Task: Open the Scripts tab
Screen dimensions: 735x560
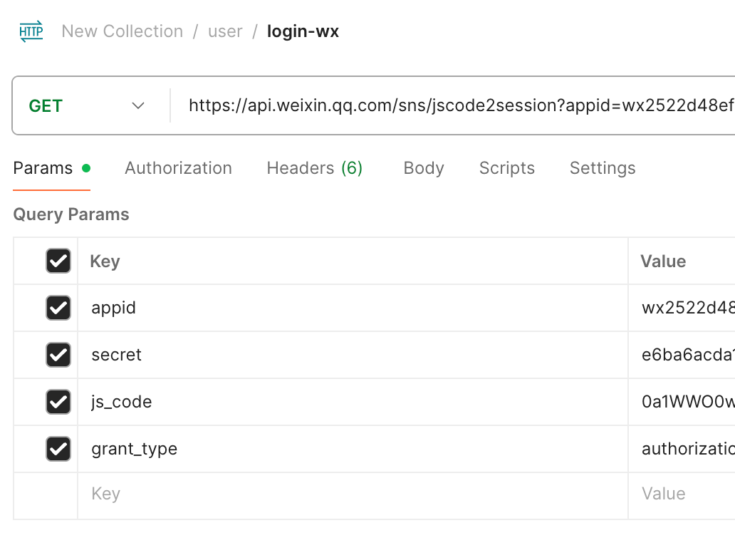Action: (x=506, y=168)
